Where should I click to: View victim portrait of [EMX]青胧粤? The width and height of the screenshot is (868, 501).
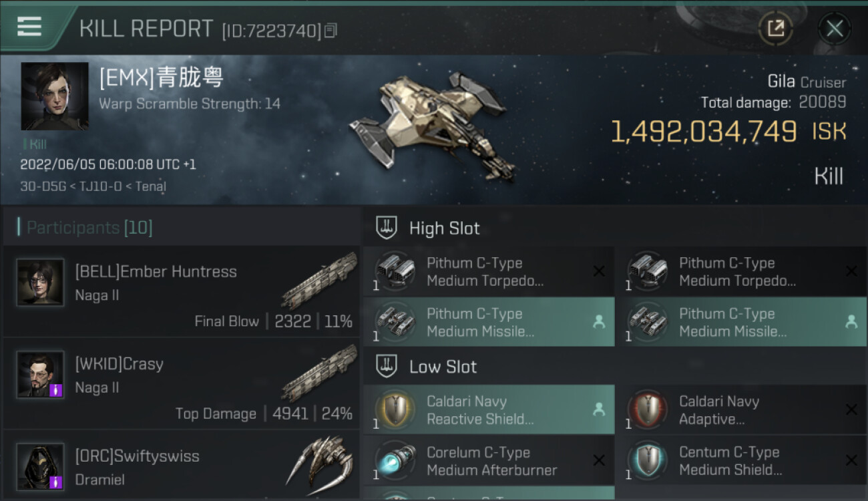pyautogui.click(x=55, y=96)
